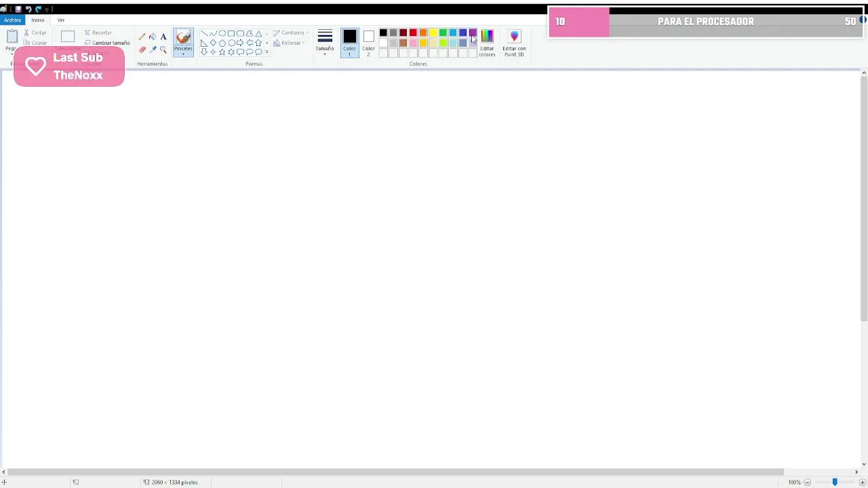Open the Archivo menu

point(12,20)
